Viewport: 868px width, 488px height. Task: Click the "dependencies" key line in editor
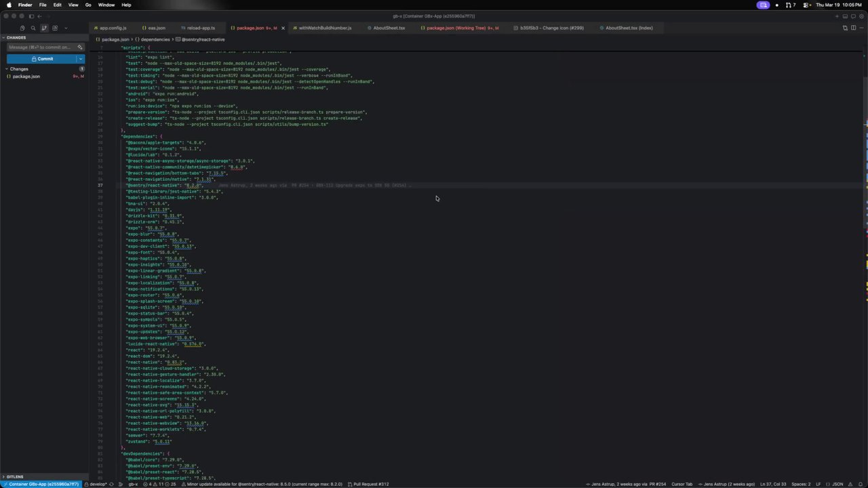click(140, 136)
